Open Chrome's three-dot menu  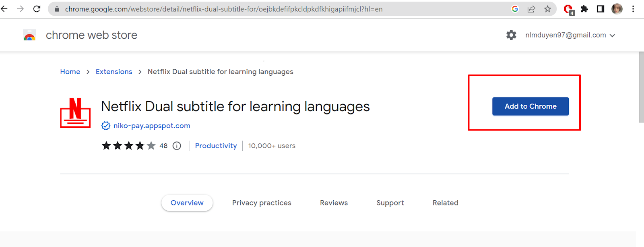coord(633,9)
